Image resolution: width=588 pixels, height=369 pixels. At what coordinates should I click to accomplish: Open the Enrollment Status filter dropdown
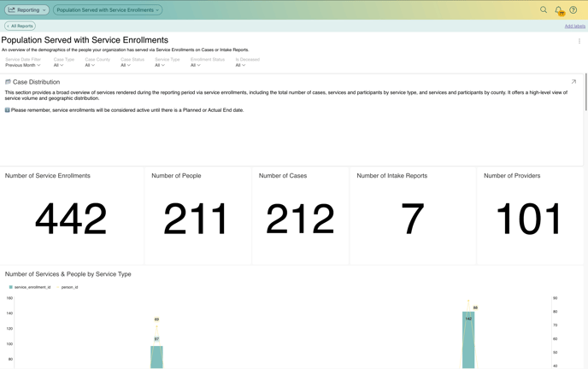click(x=196, y=65)
